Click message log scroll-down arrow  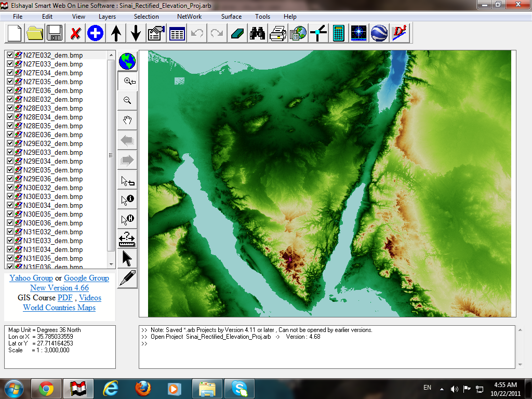520,365
